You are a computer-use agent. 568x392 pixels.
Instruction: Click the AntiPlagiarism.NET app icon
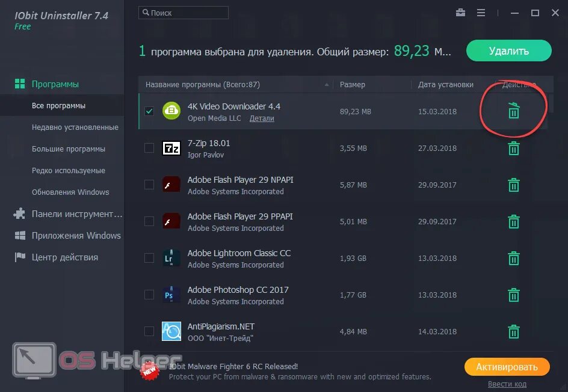pos(171,331)
